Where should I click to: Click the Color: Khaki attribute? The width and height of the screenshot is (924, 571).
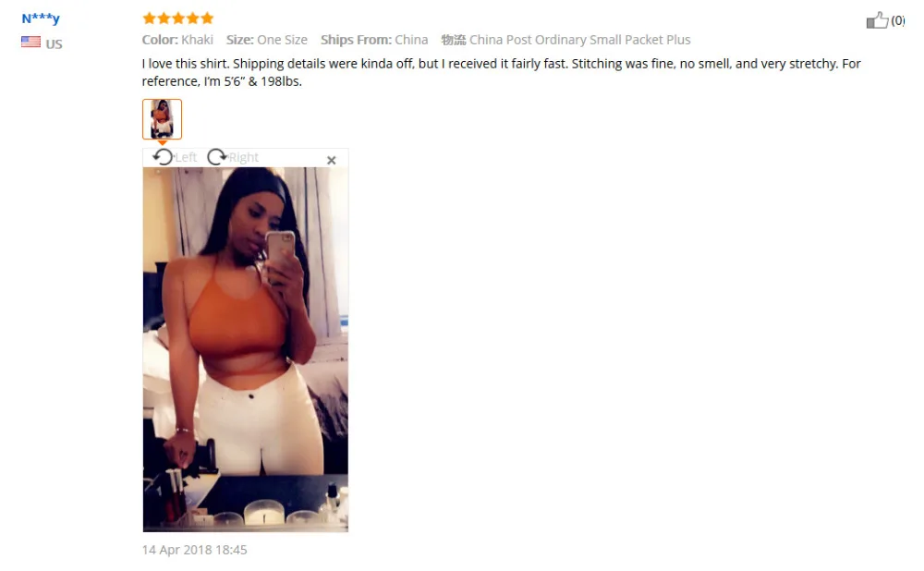point(177,40)
